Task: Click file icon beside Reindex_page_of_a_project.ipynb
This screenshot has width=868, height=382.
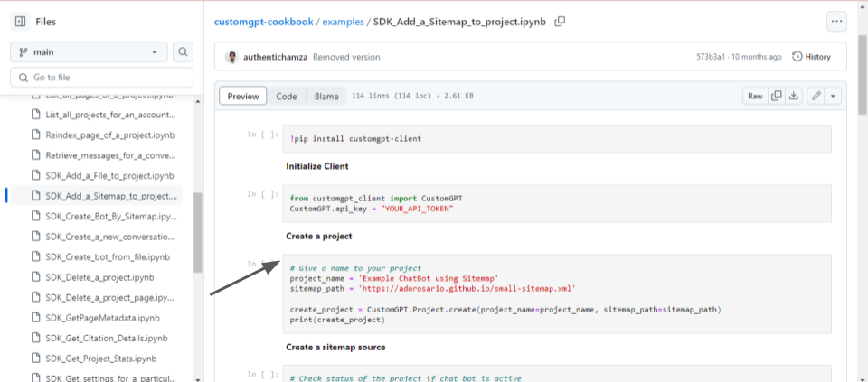Action: [x=35, y=135]
